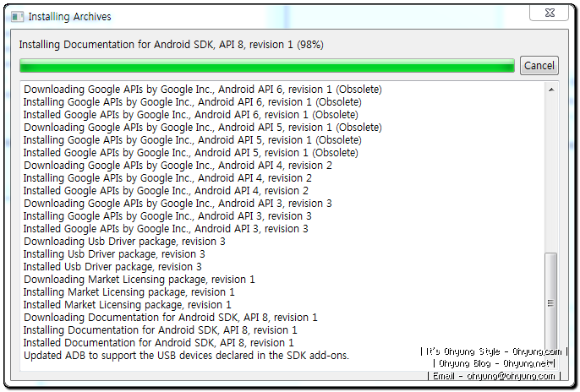Screen dimensions: 580x392
Task: Click the Installing Archives title text
Action: coord(69,17)
